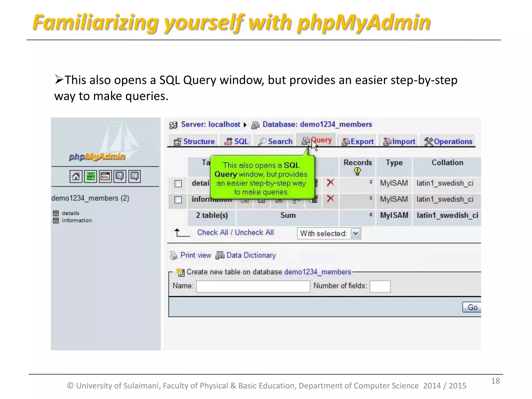
Task: Empty the information table via trash icon
Action: 314,199
